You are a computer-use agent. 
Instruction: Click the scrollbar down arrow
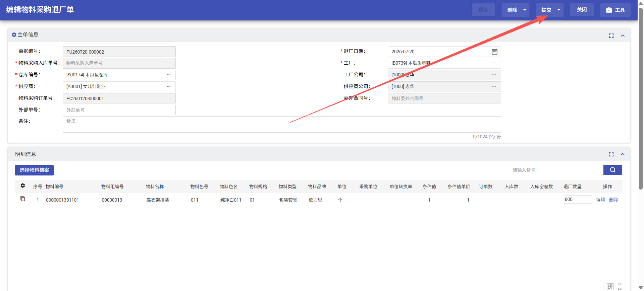coord(641,288)
